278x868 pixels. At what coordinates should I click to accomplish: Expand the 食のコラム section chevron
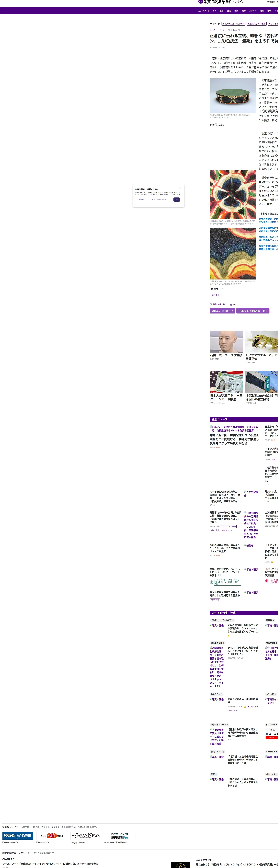(x=222, y=694)
